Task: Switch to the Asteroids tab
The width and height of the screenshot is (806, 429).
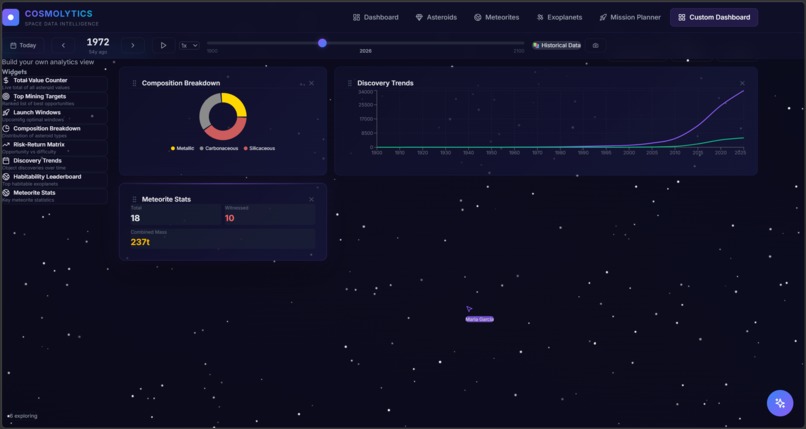Action: pos(436,17)
